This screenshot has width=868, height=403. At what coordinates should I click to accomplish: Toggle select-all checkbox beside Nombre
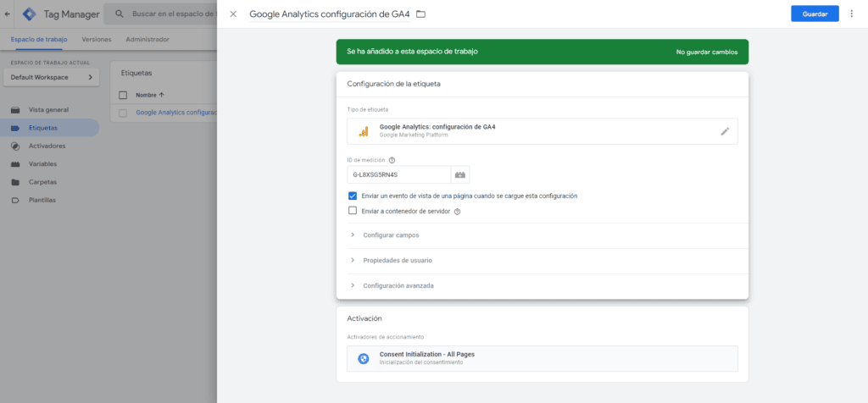point(123,95)
